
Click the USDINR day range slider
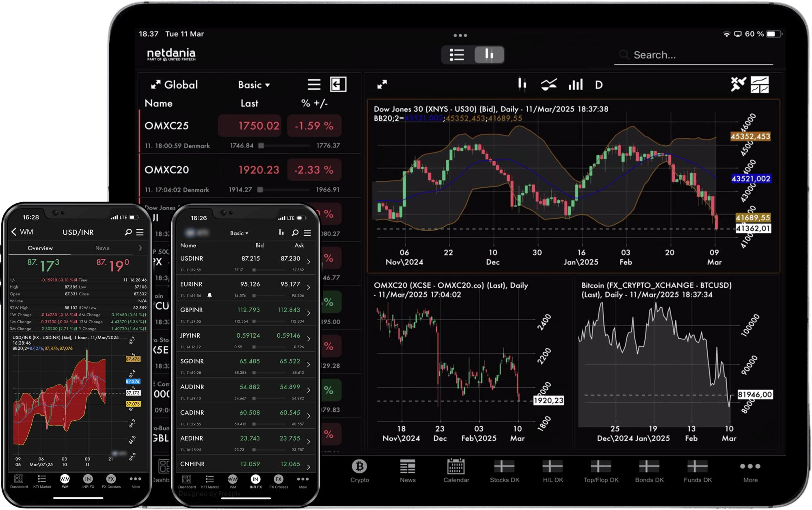268,270
